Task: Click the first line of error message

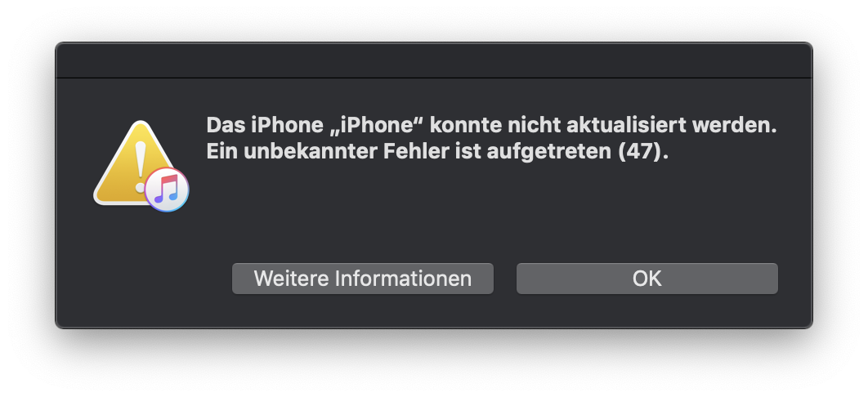Action: 491,126
